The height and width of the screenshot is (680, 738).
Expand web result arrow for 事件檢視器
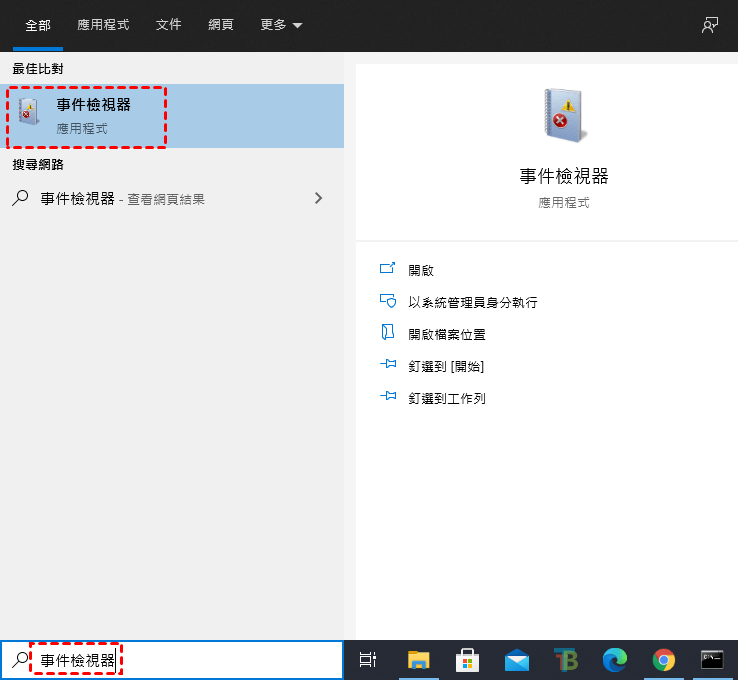pyautogui.click(x=319, y=198)
